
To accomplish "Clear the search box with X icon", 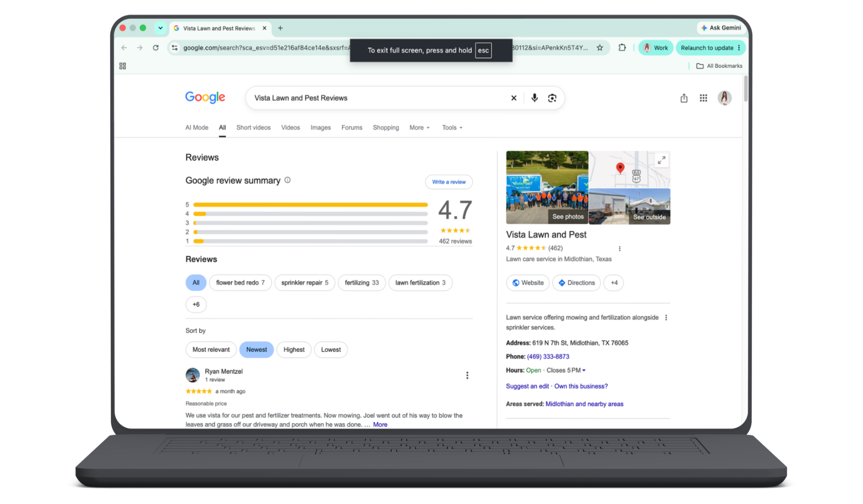I will point(514,98).
